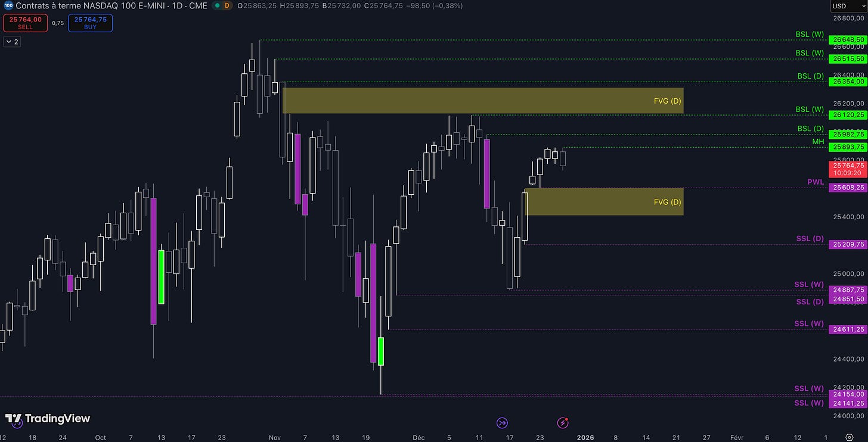This screenshot has height=442, width=868.
Task: Click the 24 000,00 price scale value
Action: pyautogui.click(x=848, y=416)
